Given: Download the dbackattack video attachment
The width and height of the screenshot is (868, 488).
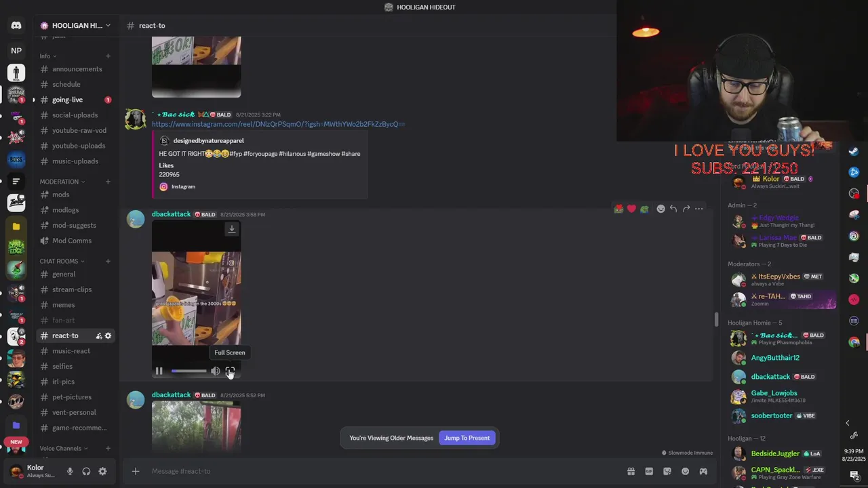Looking at the screenshot, I should (x=232, y=229).
